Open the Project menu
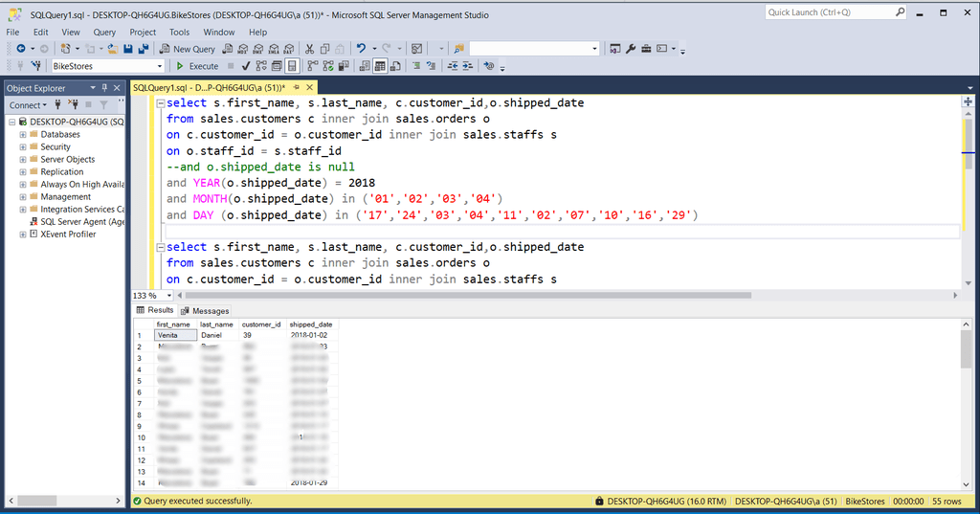980x514 pixels. [x=143, y=32]
